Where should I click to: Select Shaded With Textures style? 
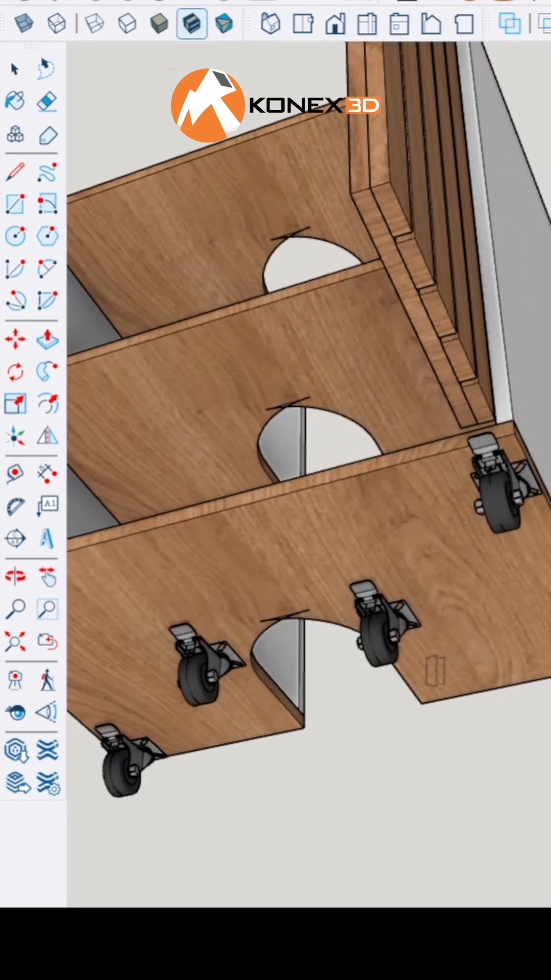pos(192,23)
